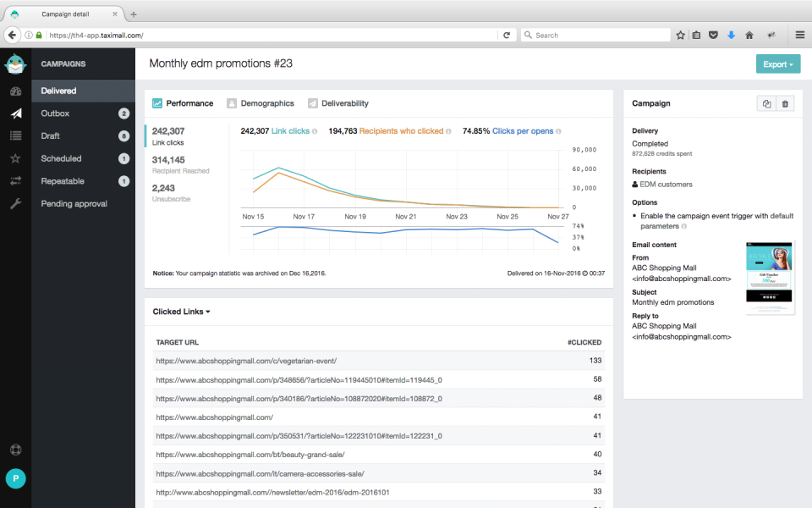Open the browser downloads arrow icon
The image size is (812, 508).
click(731, 36)
